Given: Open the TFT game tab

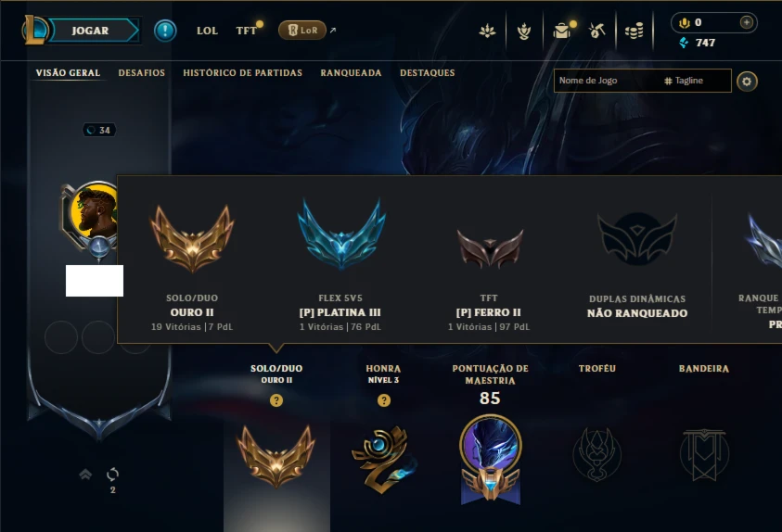Looking at the screenshot, I should point(247,31).
